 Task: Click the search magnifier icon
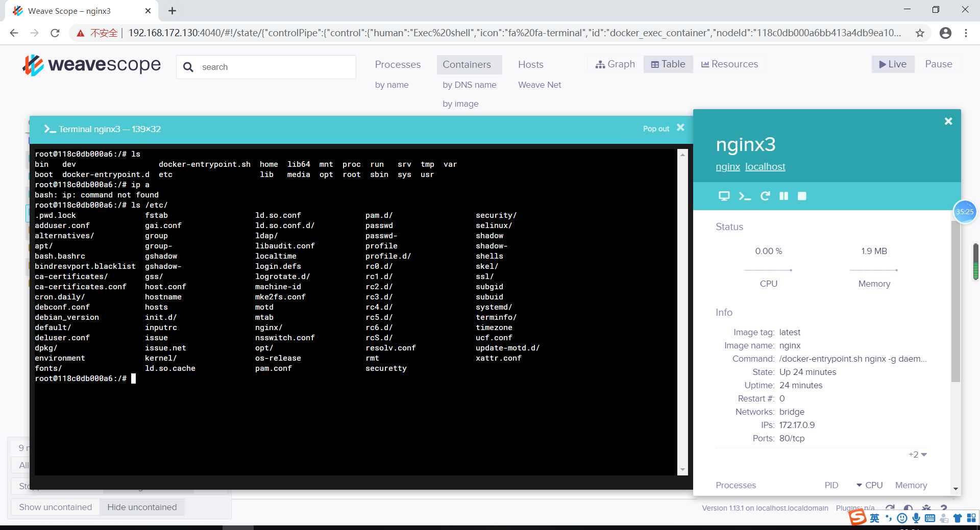coord(188,67)
